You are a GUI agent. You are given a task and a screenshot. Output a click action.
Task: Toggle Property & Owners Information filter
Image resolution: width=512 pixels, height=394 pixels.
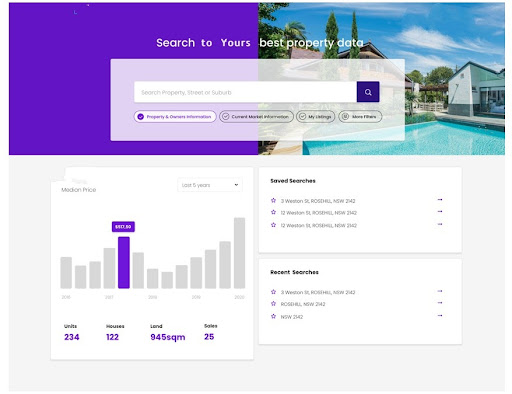click(175, 117)
